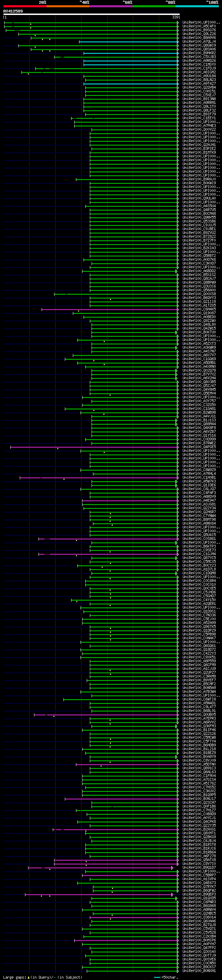This screenshot has width=222, height=980.
Task: Open hit UniRef100_A5C4F0
Action: pos(199,27)
